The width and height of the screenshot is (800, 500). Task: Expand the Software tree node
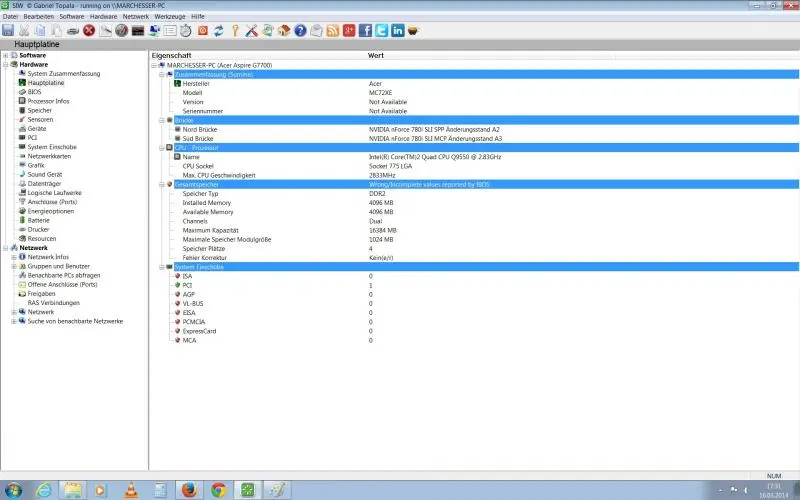[6, 55]
